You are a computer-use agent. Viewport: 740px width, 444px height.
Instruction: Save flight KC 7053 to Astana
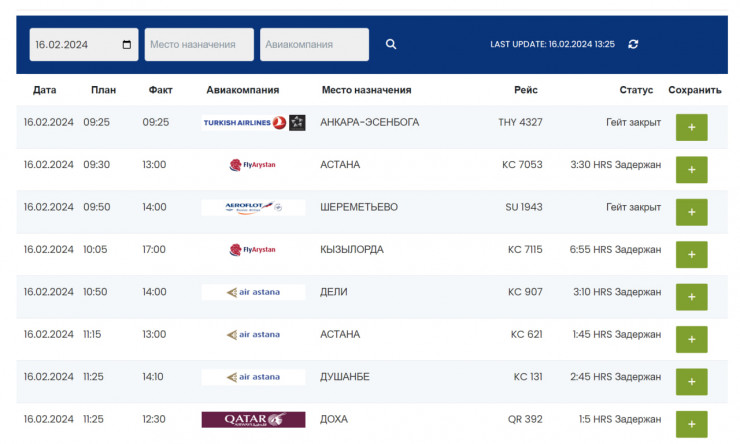point(691,169)
